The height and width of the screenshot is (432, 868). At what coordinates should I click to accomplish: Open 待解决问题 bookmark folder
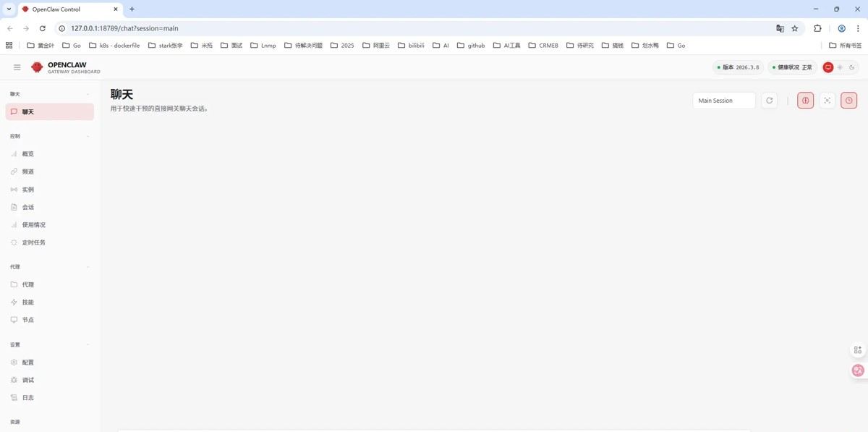(x=302, y=45)
